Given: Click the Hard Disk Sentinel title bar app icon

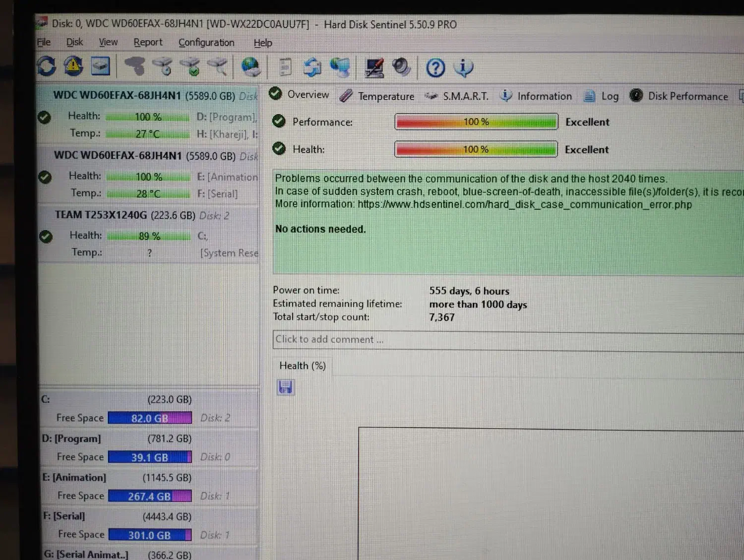Looking at the screenshot, I should [42, 23].
